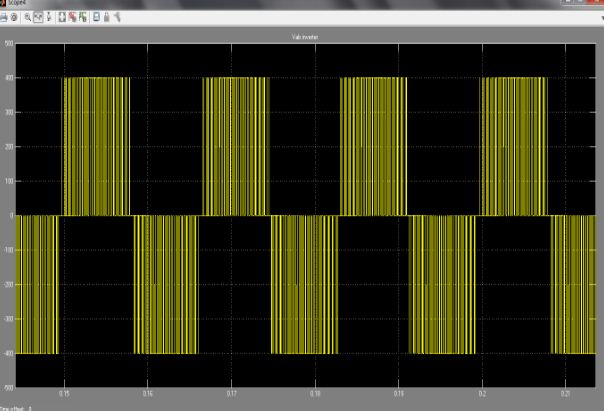Viewport: 604px width, 411px height.
Task: Click the 0.2 x-axis tick label
Action: [x=482, y=394]
